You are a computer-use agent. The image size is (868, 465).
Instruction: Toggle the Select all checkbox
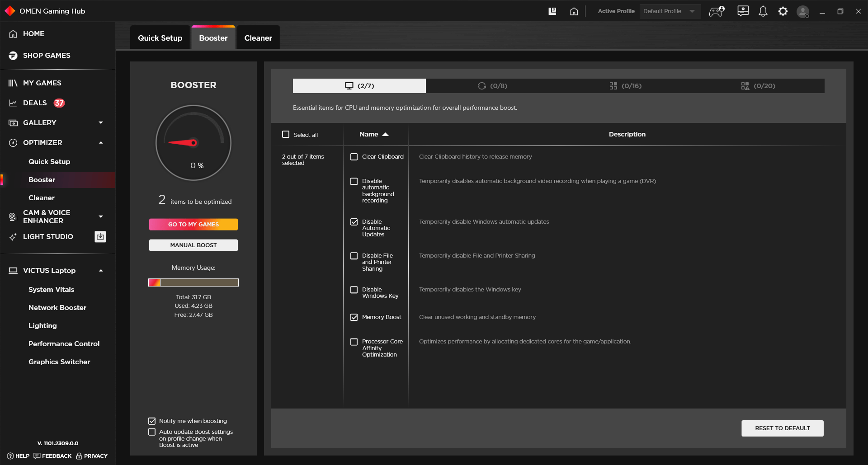[286, 134]
